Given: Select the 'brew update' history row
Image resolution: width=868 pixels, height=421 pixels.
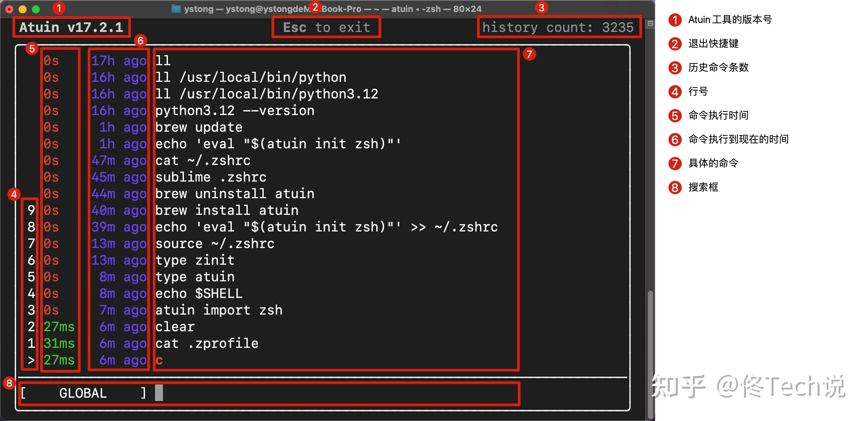Looking at the screenshot, I should 199,127.
